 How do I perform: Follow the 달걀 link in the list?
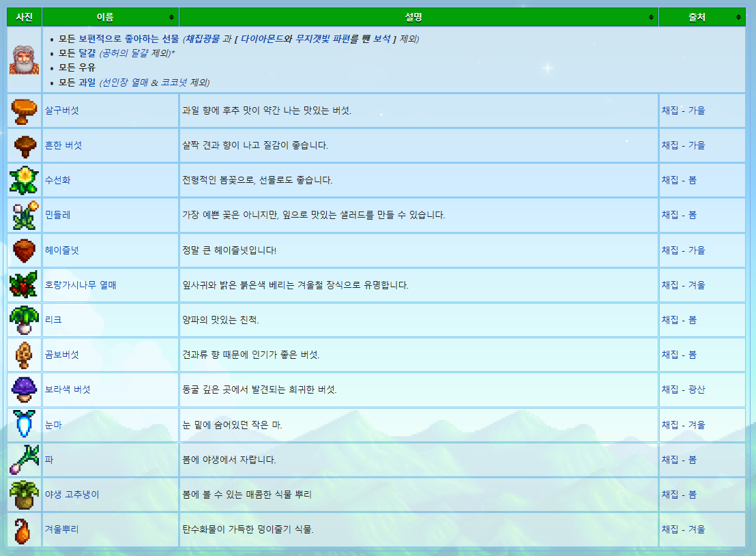(x=87, y=53)
